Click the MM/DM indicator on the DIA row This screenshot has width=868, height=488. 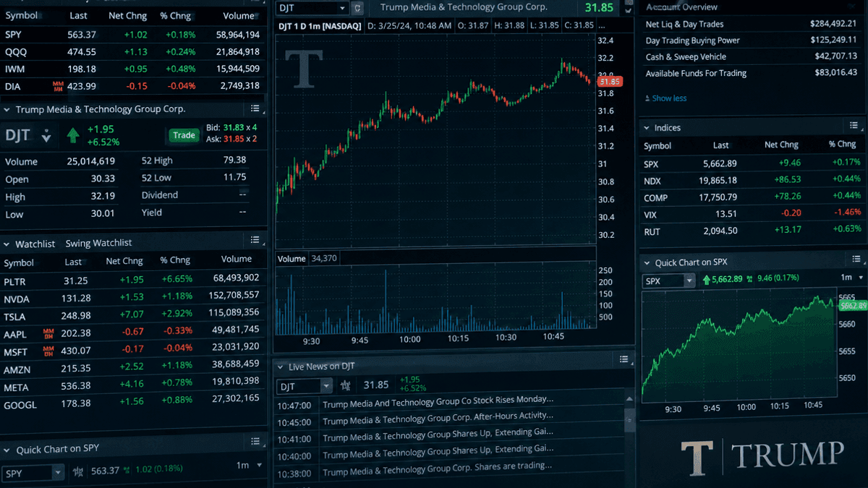point(58,86)
